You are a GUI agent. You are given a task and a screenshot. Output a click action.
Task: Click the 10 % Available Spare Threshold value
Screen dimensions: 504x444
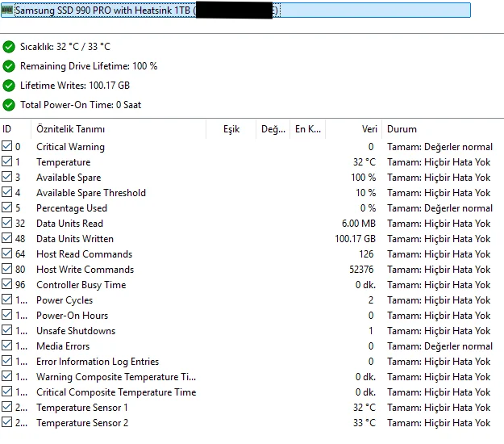pos(366,193)
